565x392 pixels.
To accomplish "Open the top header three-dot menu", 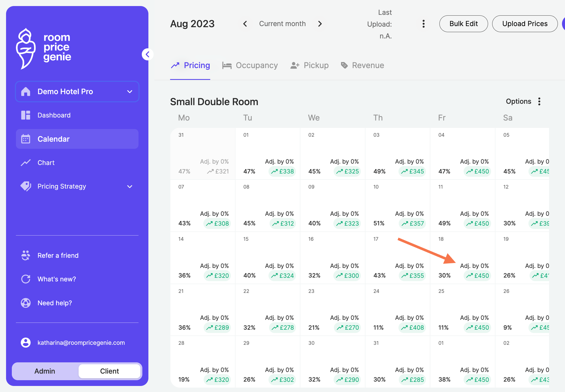I will coord(423,24).
